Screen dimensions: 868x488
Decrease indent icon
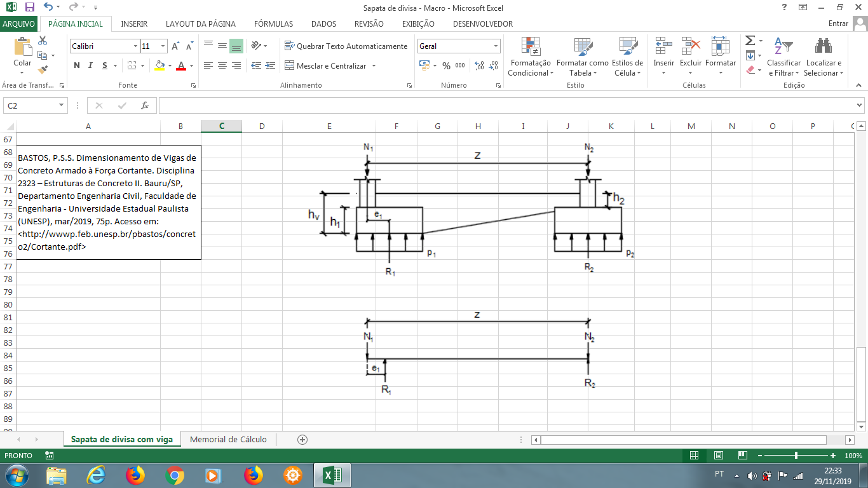[256, 65]
